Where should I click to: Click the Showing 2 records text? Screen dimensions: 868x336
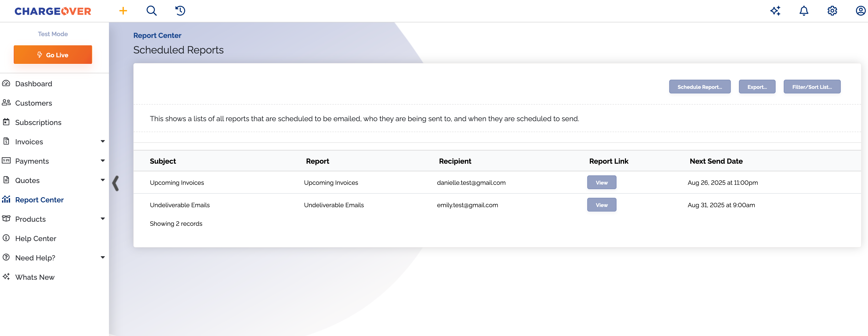pyautogui.click(x=176, y=224)
